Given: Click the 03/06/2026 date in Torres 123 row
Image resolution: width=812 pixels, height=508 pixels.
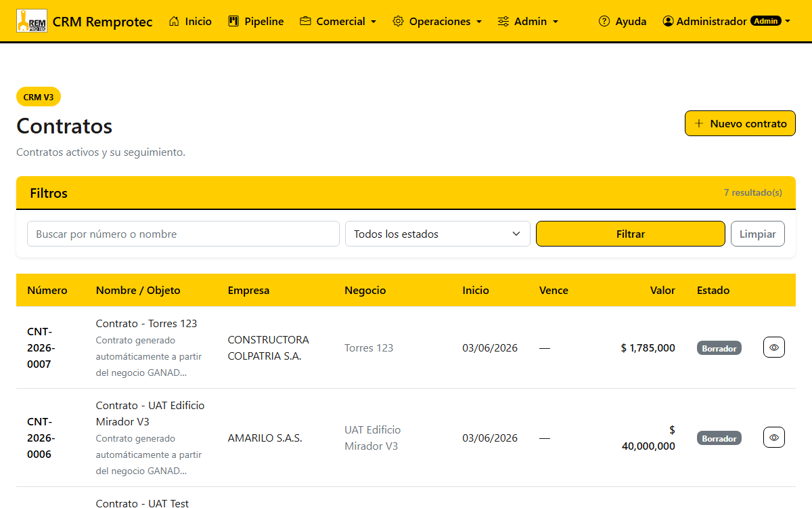Looking at the screenshot, I should pyautogui.click(x=490, y=347).
